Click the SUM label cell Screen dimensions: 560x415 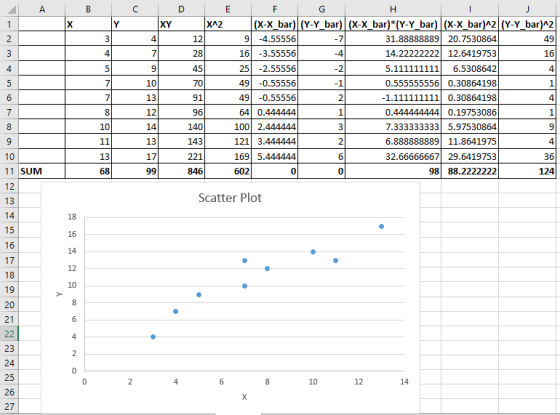42,171
